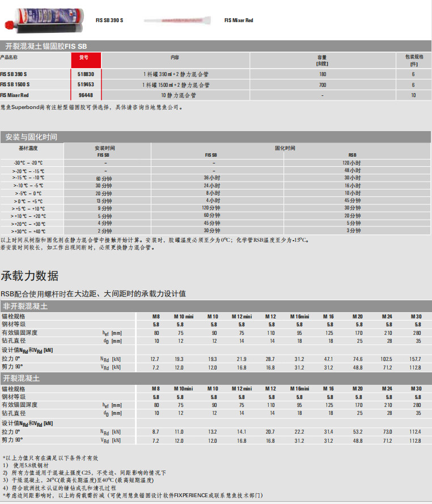The width and height of the screenshot is (432, 504).
Task: Click the 内容 column header
Action: [175, 57]
